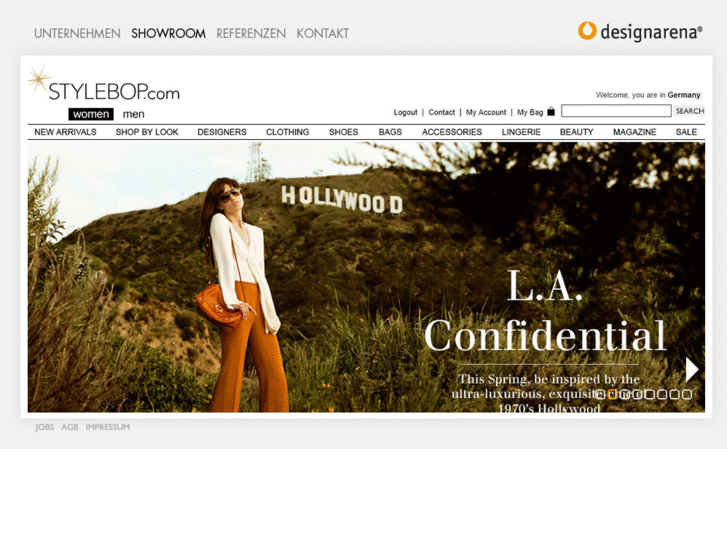This screenshot has height=545, width=727.
Task: Click the Logout link
Action: point(405,112)
